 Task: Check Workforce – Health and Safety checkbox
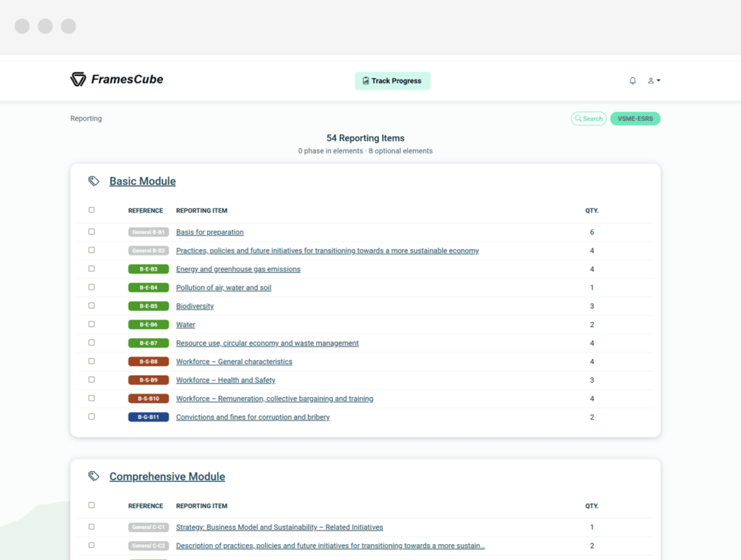click(92, 379)
